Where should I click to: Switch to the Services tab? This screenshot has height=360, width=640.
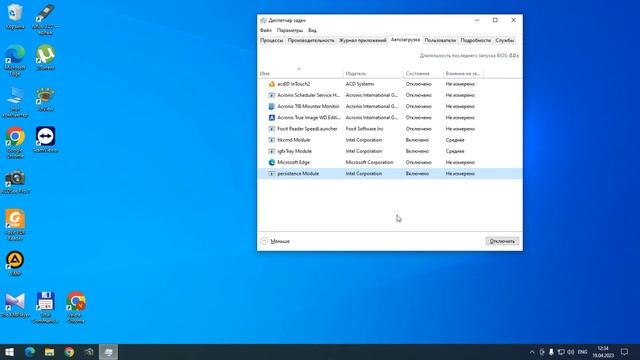pyautogui.click(x=504, y=40)
